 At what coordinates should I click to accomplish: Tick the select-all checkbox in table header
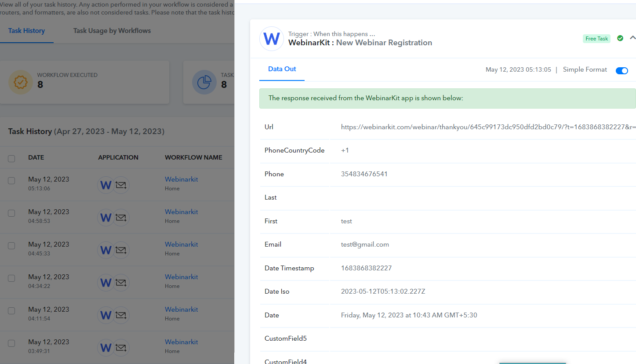click(11, 158)
